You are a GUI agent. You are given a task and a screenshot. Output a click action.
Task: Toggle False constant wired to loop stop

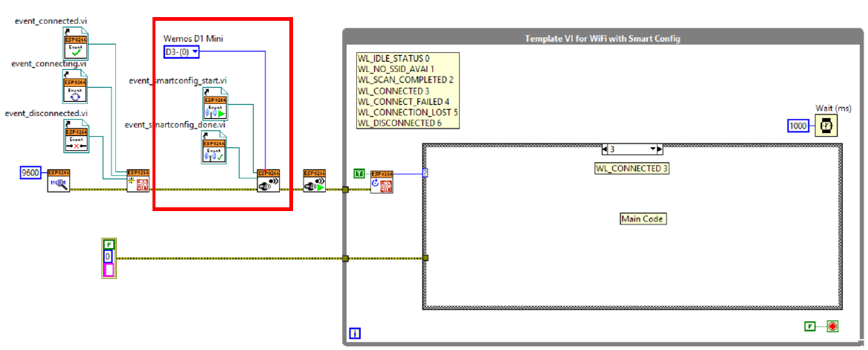[809, 326]
